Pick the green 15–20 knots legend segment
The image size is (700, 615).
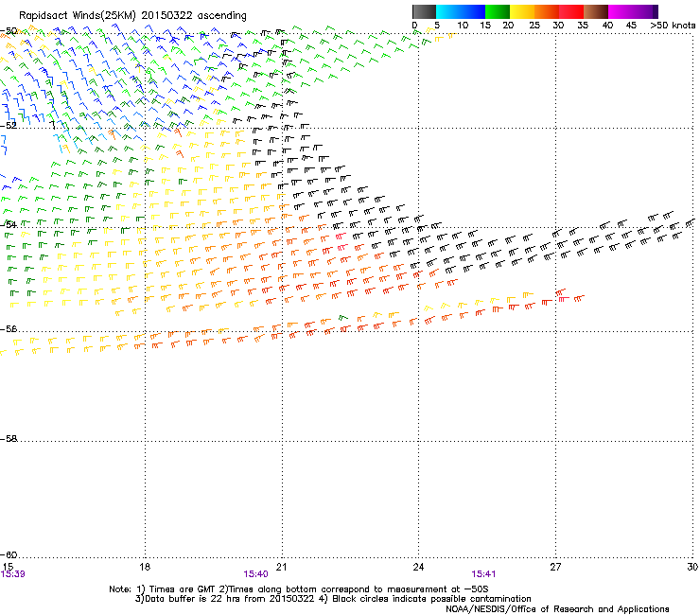pyautogui.click(x=498, y=11)
